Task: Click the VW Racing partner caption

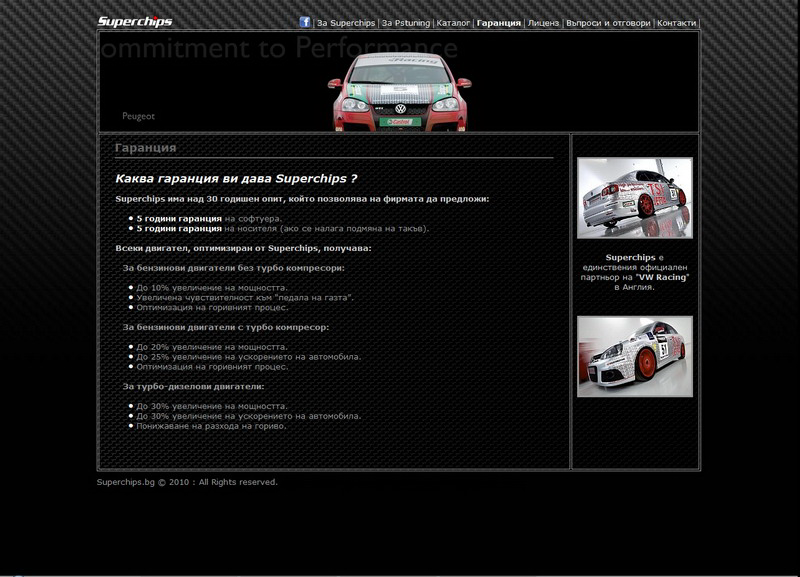Action: click(x=635, y=272)
